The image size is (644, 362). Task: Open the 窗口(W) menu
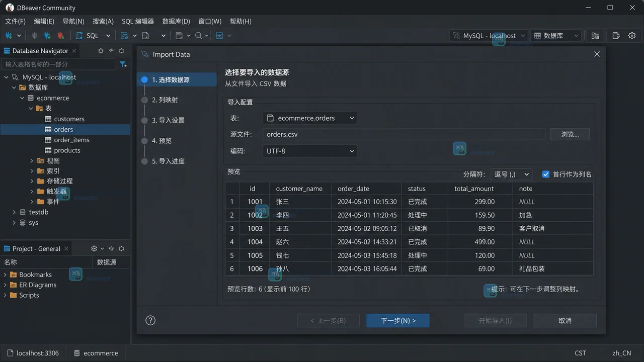(210, 21)
